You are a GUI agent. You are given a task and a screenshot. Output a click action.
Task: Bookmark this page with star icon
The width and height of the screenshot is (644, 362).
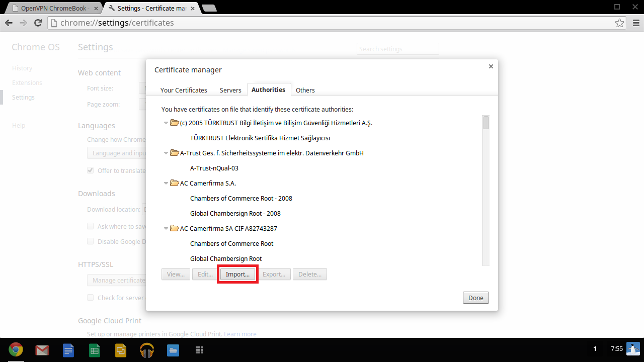point(620,23)
